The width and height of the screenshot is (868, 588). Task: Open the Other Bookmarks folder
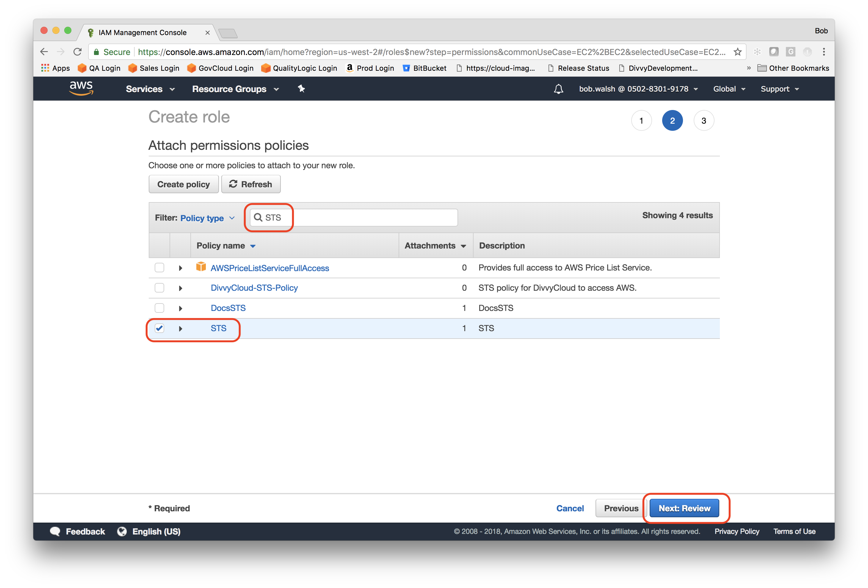click(793, 68)
